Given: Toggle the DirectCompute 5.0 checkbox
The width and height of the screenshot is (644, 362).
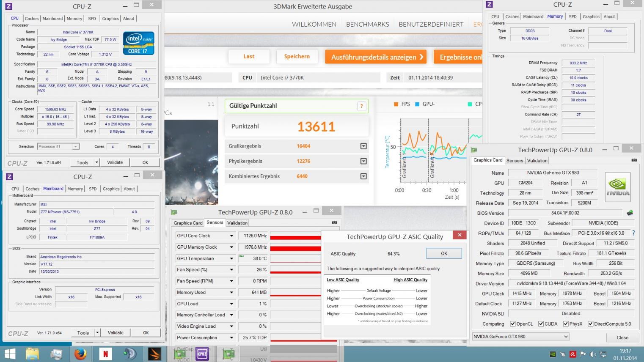Looking at the screenshot, I should (x=591, y=324).
